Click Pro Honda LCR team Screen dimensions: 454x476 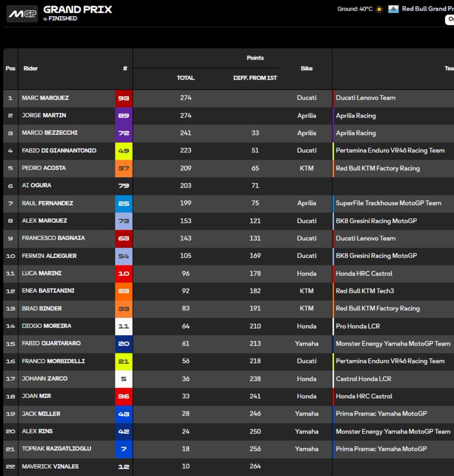[358, 326]
